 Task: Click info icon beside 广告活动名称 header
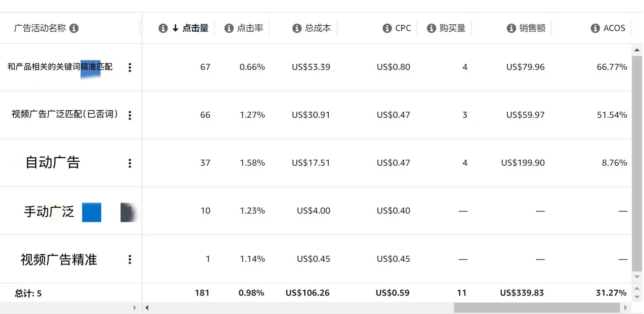coord(74,28)
